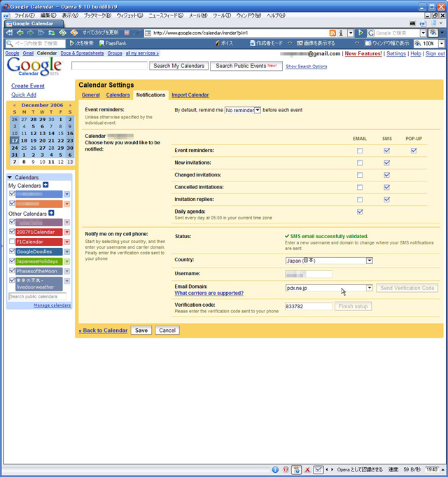Click the Back to Calendar link
The image size is (448, 477).
[x=103, y=331]
